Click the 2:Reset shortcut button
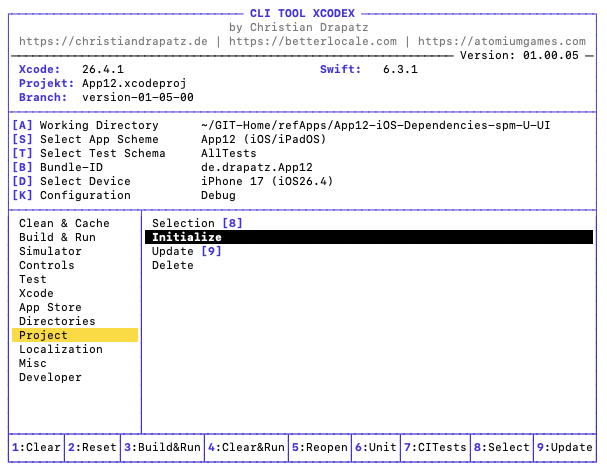 tap(93, 447)
